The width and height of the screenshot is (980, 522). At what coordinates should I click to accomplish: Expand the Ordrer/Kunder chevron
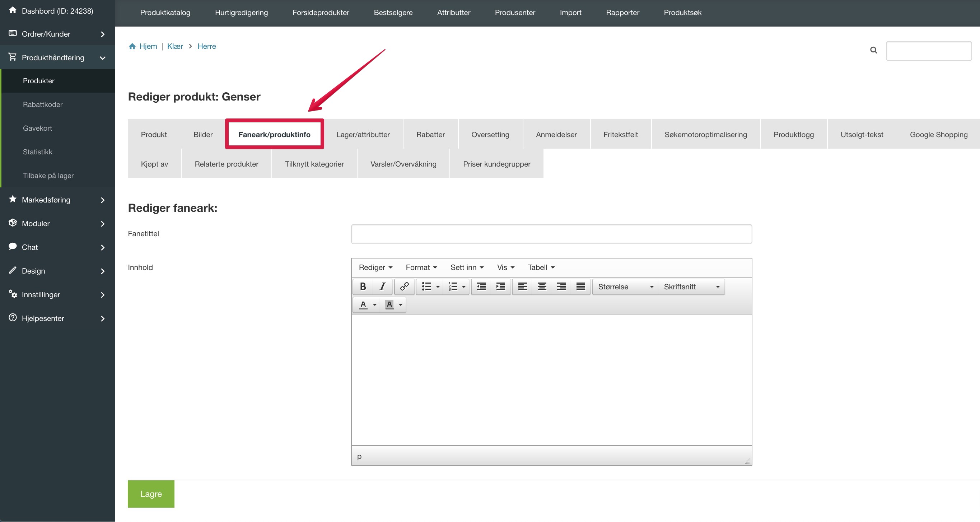coord(103,34)
